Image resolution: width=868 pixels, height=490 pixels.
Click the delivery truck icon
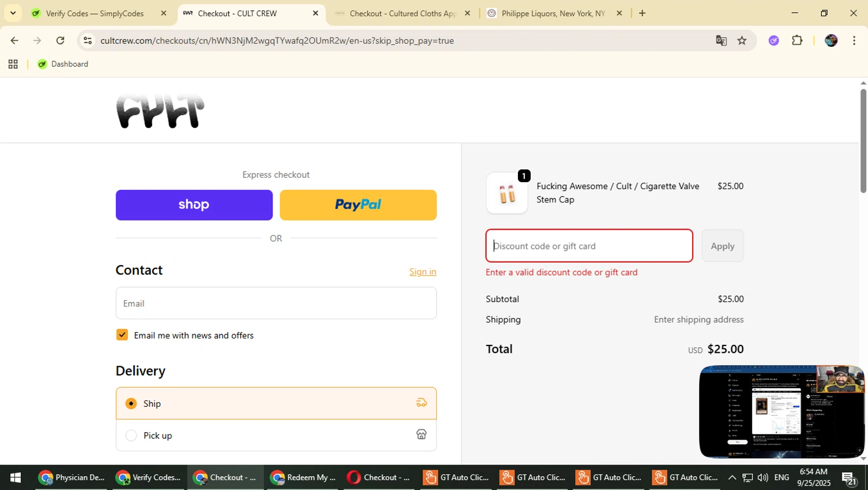(421, 403)
